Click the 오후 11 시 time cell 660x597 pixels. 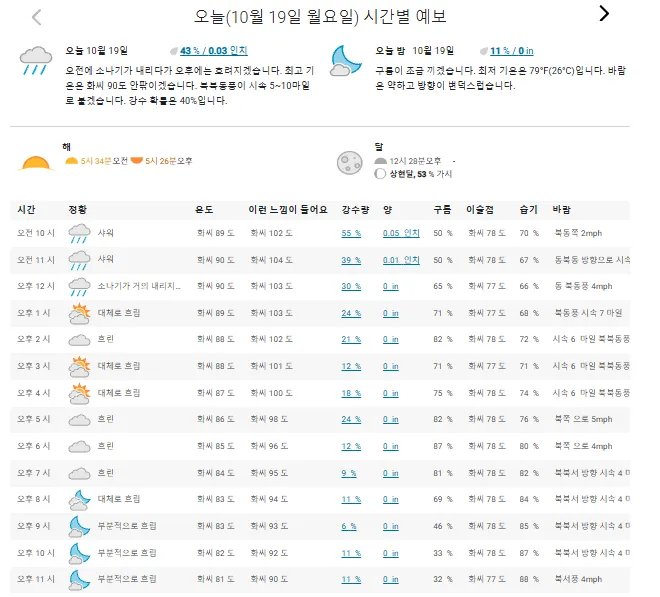[x=36, y=579]
